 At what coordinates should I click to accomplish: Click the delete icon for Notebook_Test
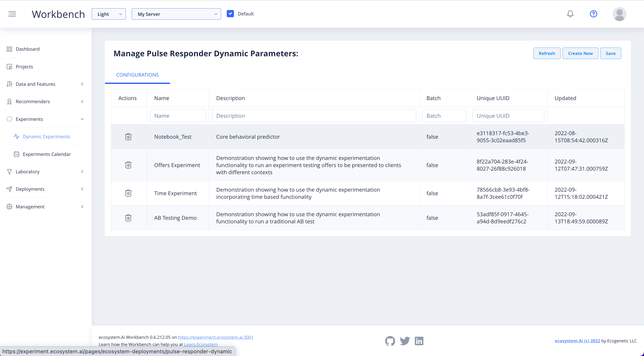(129, 136)
